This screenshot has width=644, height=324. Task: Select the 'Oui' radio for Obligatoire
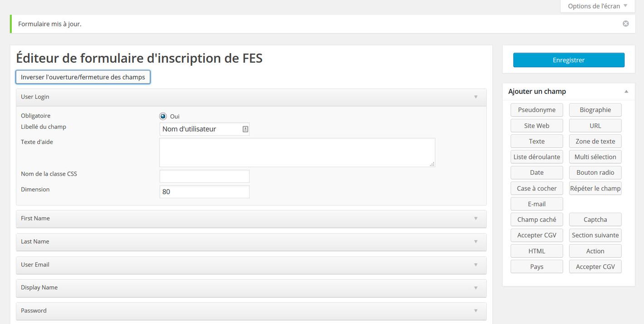163,116
